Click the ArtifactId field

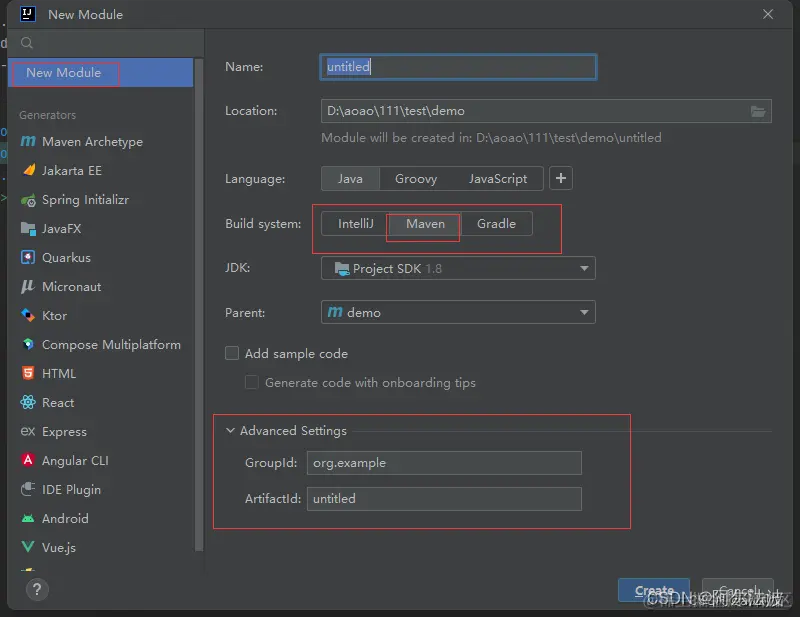(x=444, y=499)
